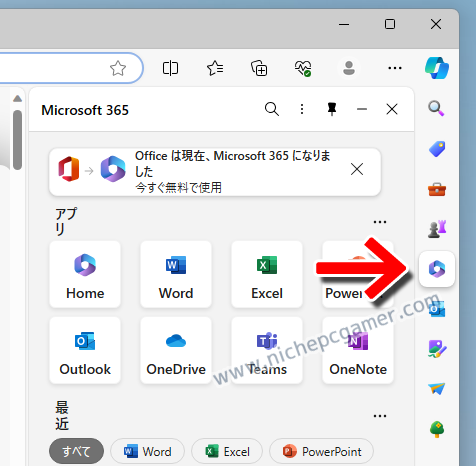
Task: Open the Tools briefcase sidebar icon
Action: pos(437,190)
